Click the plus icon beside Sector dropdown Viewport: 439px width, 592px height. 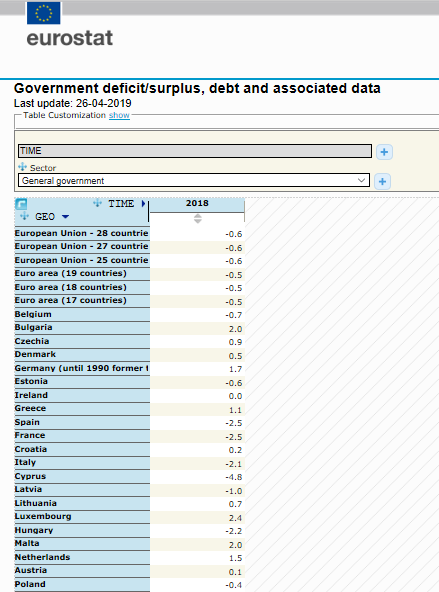tap(382, 182)
